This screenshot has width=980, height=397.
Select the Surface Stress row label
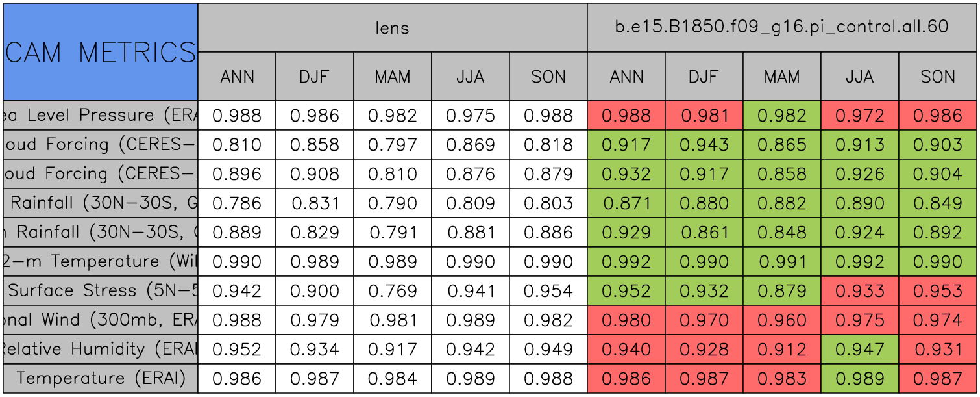101,291
